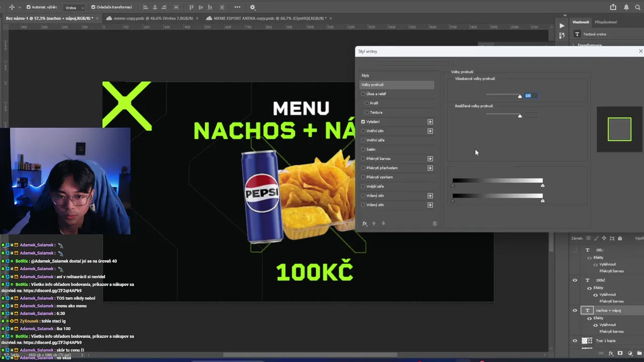The height and width of the screenshot is (362, 644).
Task: Select the Profil style entry
Action: [374, 103]
